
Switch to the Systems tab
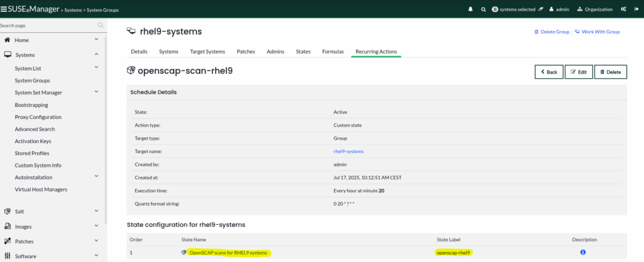[169, 52]
